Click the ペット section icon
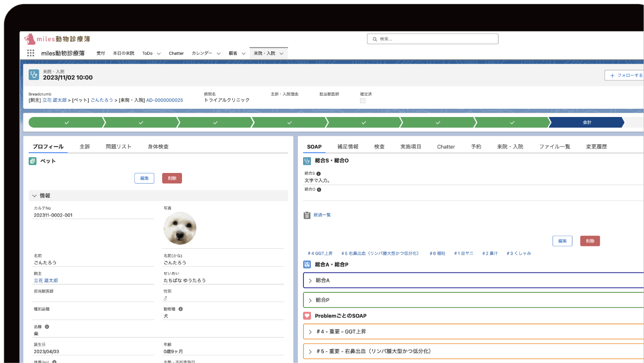Viewport: 644px width, 363px height. [32, 161]
